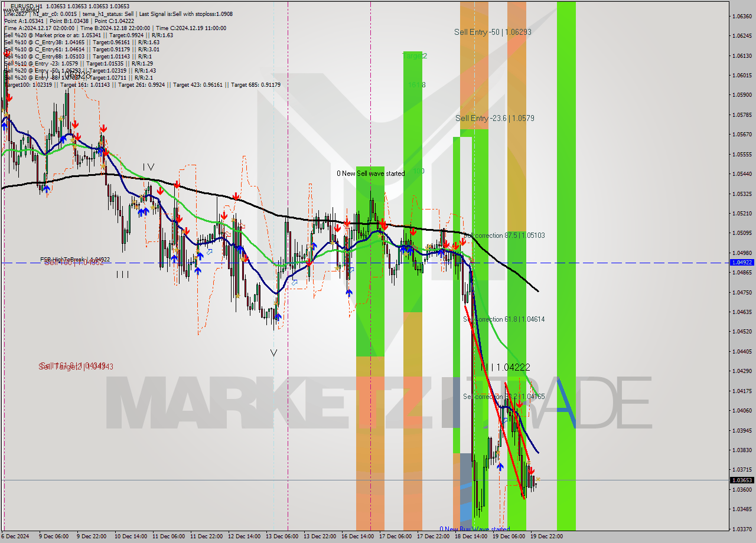This screenshot has height=543, width=756.
Task: Click the '| | | 1.04222' wave label
Action: click(x=505, y=367)
